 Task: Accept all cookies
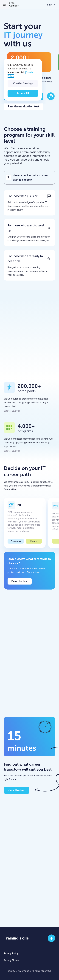point(23,93)
